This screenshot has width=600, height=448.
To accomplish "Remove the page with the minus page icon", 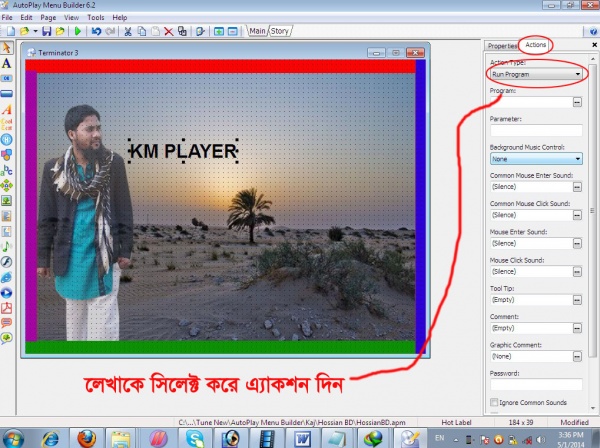I will 232,31.
